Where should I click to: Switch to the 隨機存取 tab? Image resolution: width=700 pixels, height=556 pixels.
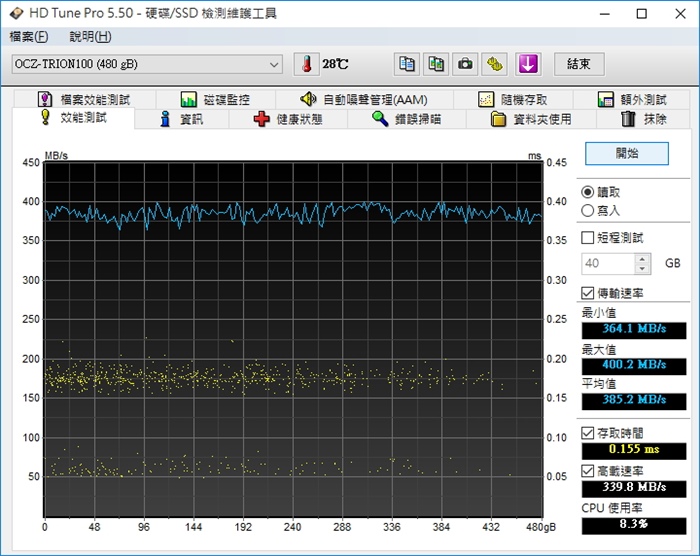[513, 99]
